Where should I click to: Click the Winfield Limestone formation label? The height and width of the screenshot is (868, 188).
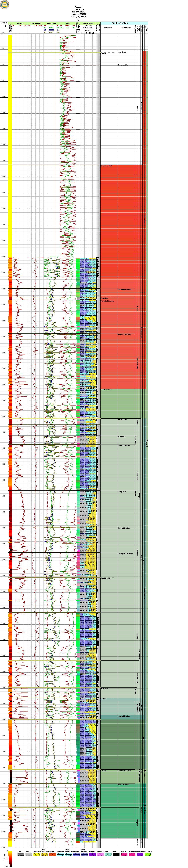click(x=124, y=289)
